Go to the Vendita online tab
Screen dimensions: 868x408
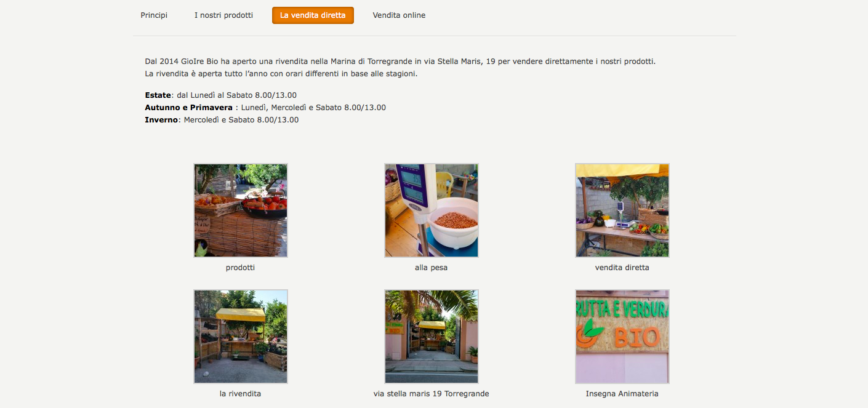tap(399, 15)
